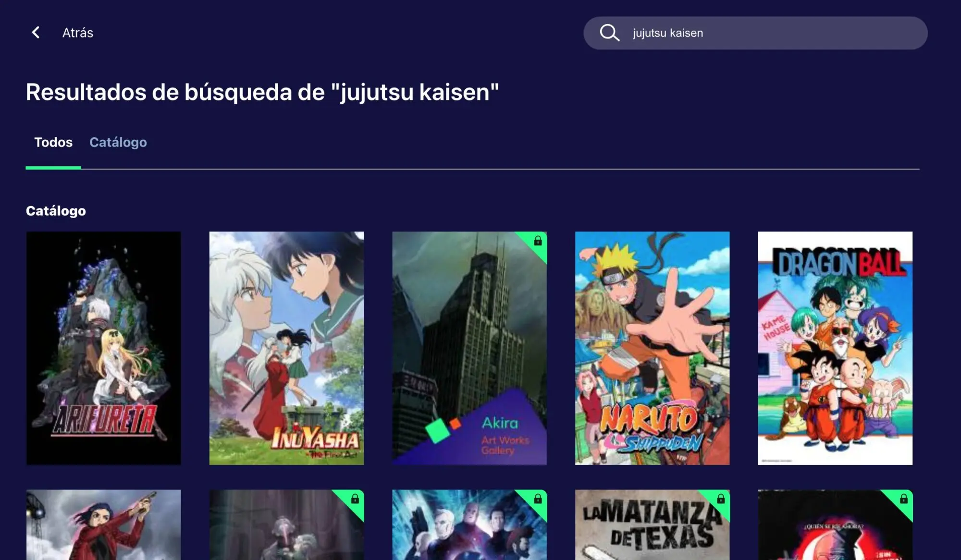
Task: Click lock badge on the red horror poster
Action: click(904, 499)
